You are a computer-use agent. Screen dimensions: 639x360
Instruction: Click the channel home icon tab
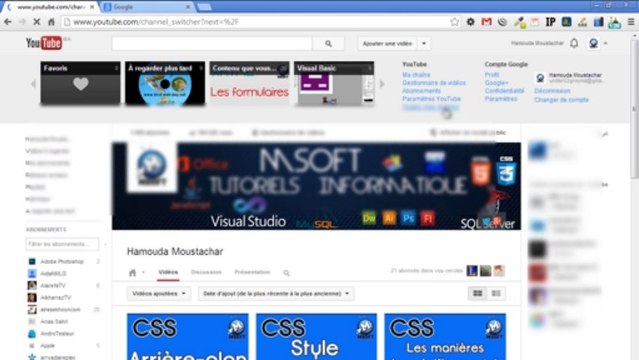coord(132,273)
